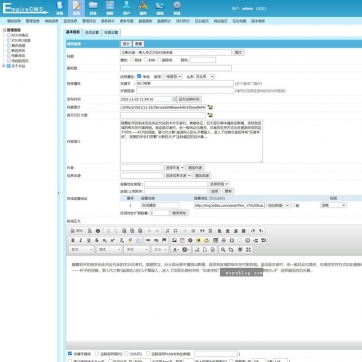
Task: Check the 粗体 bold title attribute box
Action: point(132,60)
